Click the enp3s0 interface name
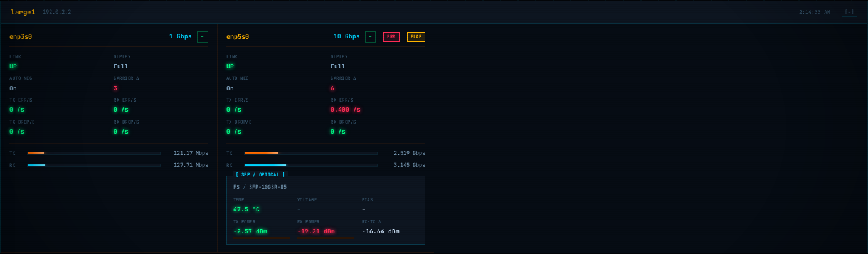 click(21, 37)
